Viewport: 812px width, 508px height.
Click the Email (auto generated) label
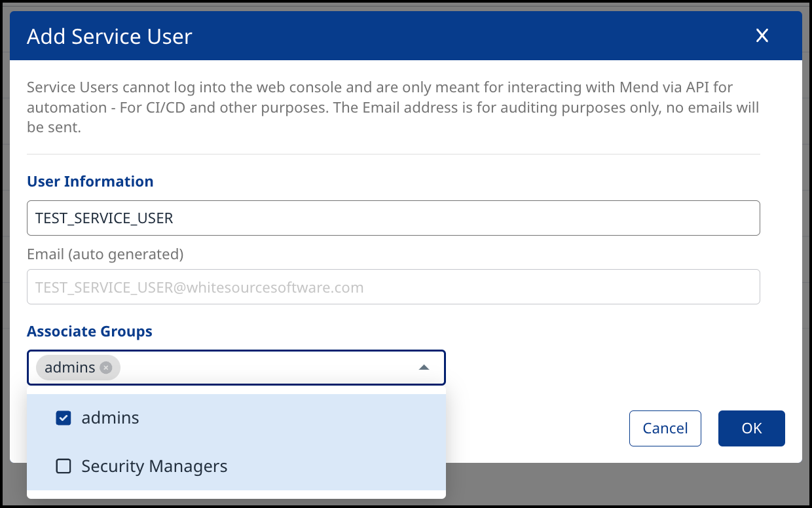pyautogui.click(x=105, y=254)
